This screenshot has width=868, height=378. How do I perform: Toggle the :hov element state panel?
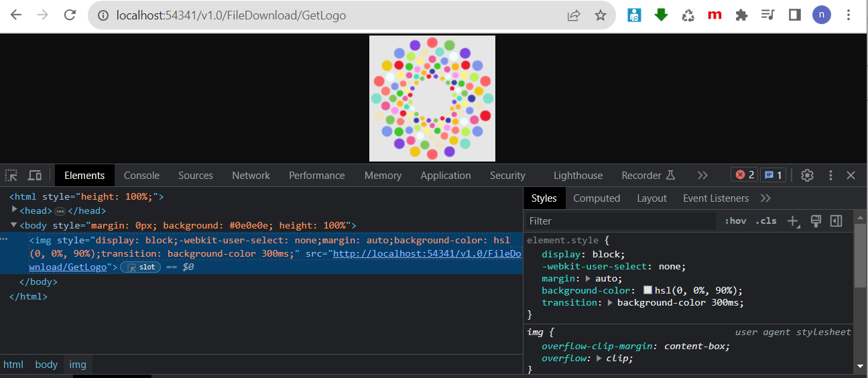pyautogui.click(x=735, y=221)
